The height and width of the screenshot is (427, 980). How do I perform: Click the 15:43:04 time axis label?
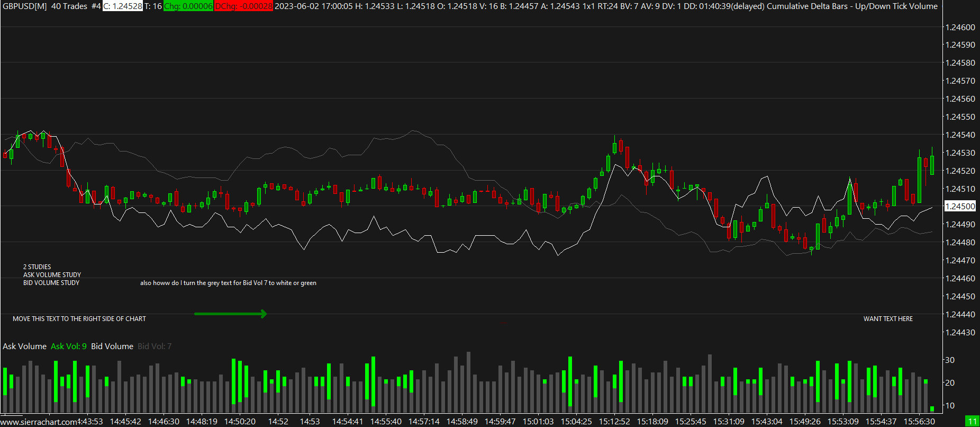pos(767,422)
